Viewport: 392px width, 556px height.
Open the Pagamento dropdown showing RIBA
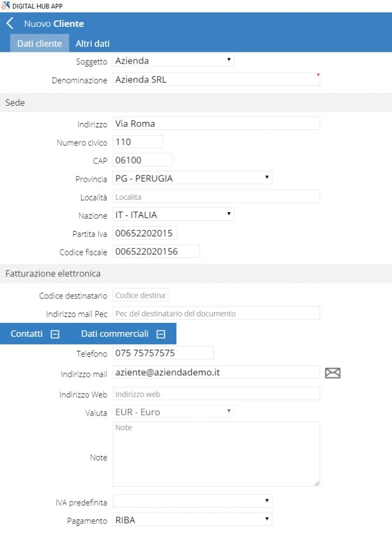(x=192, y=520)
